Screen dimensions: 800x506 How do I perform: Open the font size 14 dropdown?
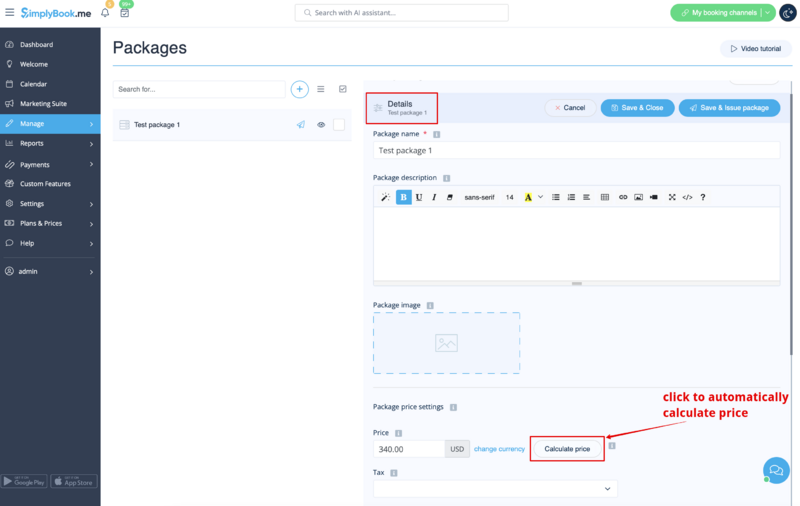(x=510, y=197)
